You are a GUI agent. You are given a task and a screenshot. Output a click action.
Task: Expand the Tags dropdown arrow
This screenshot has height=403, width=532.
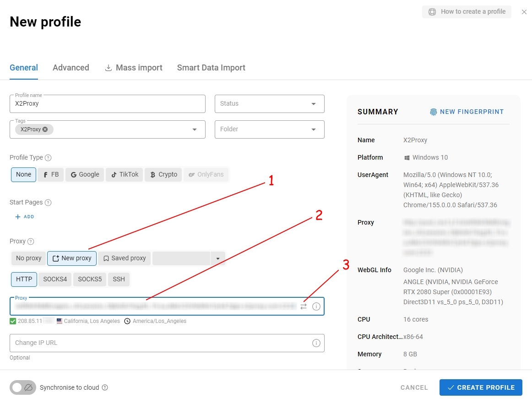coord(195,129)
